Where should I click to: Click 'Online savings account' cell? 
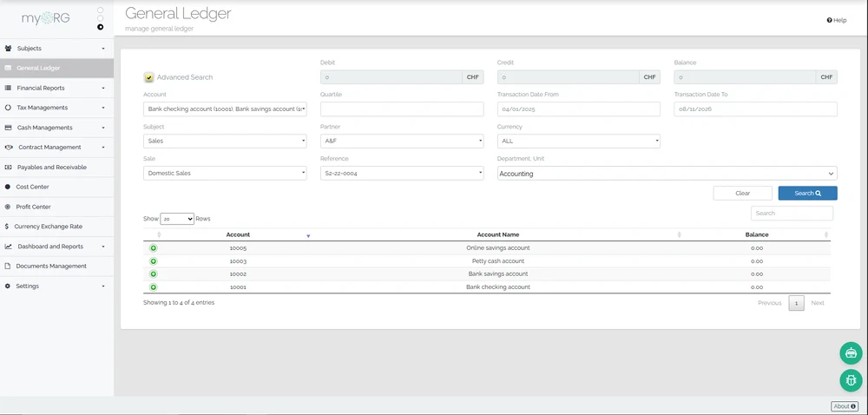point(497,248)
